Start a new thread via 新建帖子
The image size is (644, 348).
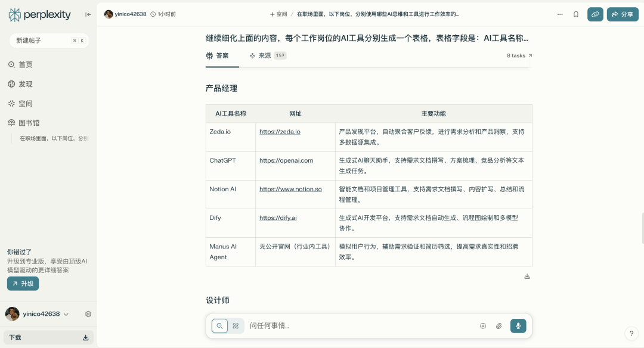coord(49,41)
